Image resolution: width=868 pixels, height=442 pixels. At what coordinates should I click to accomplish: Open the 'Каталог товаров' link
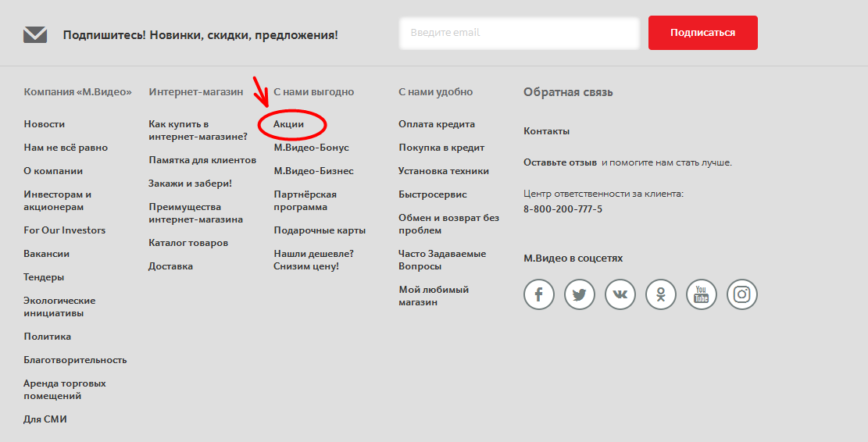coord(188,242)
